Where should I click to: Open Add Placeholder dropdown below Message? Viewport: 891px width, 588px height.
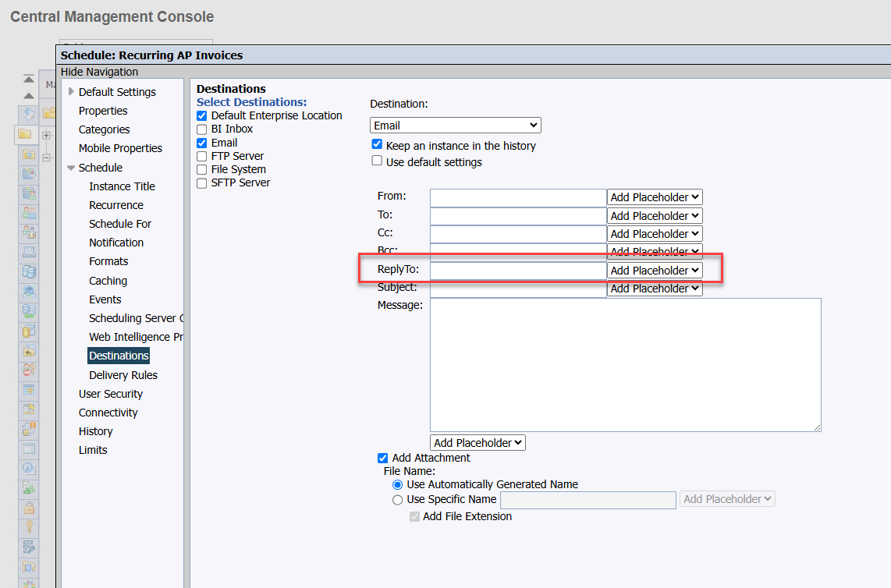coord(478,443)
